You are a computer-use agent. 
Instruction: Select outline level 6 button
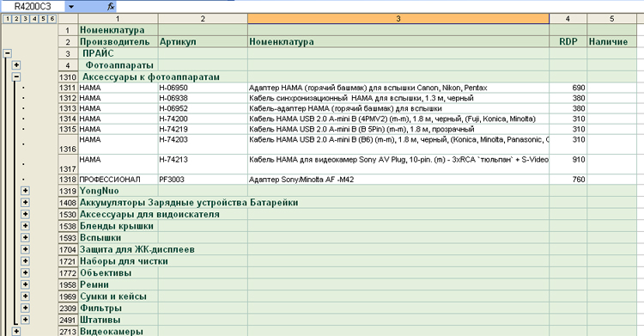click(x=52, y=19)
